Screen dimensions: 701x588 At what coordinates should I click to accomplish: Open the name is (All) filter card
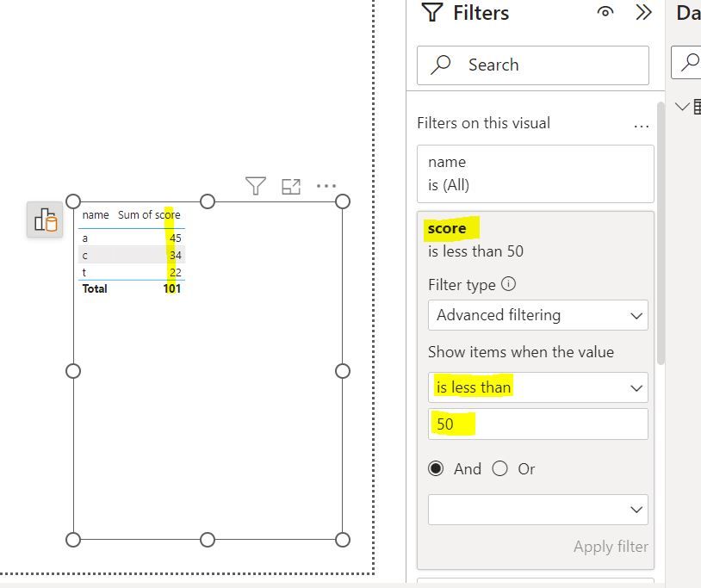535,174
